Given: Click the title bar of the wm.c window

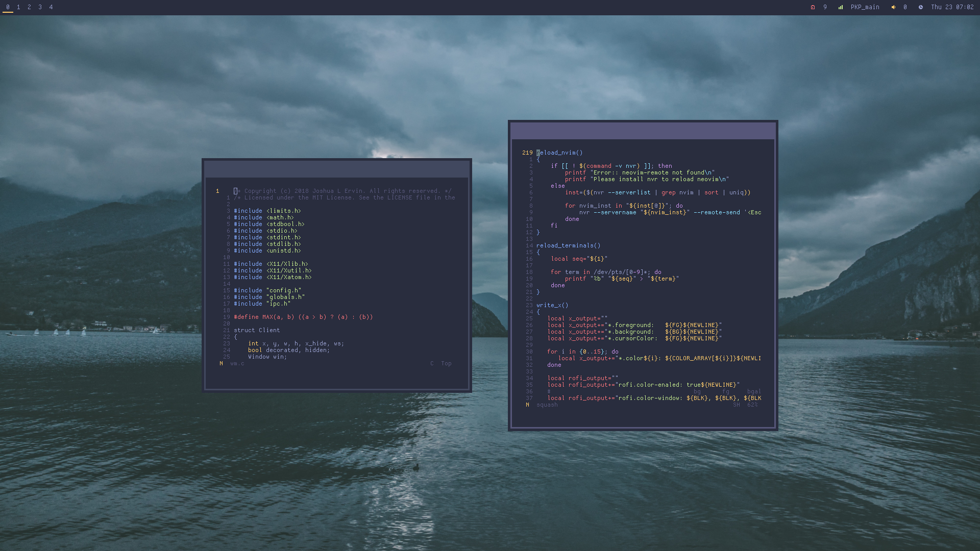Looking at the screenshot, I should click(x=336, y=169).
